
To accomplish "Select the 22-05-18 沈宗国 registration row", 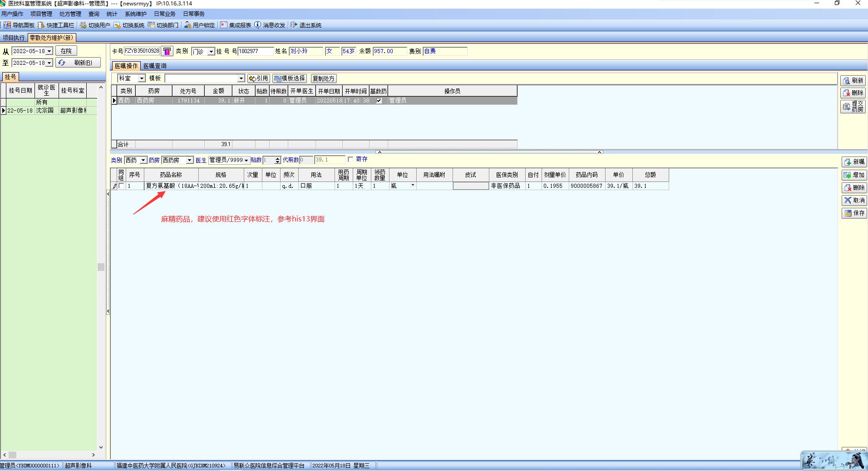I will [x=49, y=111].
